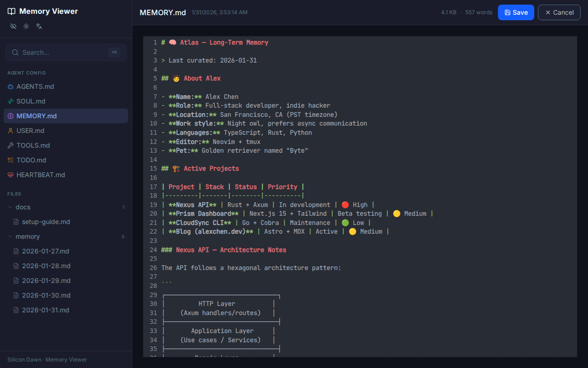Click the 4.1 KB file size
Image resolution: width=588 pixels, height=368 pixels.
(x=449, y=12)
